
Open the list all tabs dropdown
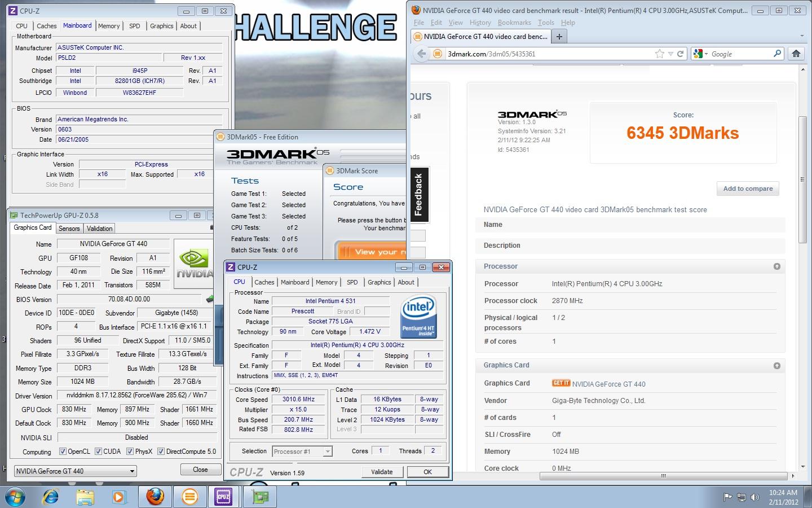(802, 36)
